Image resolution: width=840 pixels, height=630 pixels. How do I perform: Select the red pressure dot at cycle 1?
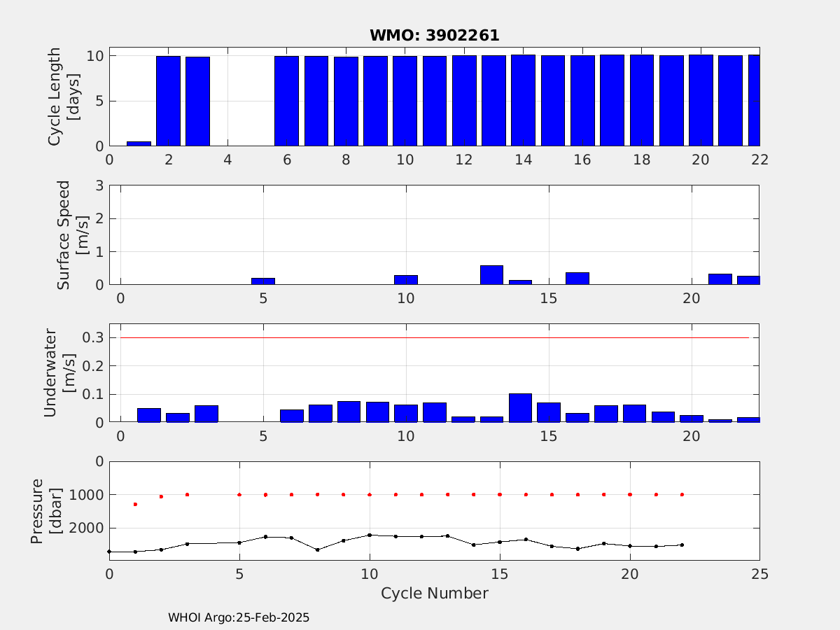point(135,504)
